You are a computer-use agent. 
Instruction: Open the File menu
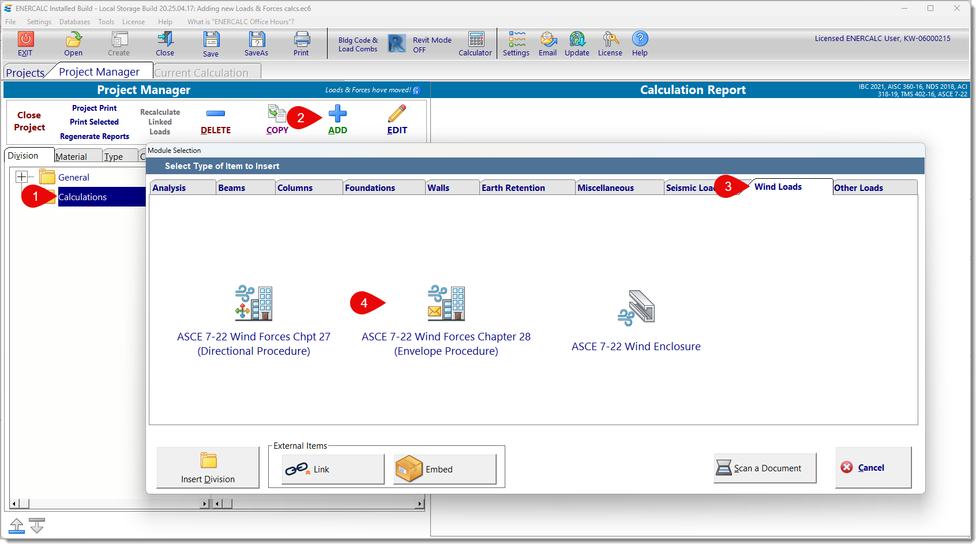click(10, 22)
